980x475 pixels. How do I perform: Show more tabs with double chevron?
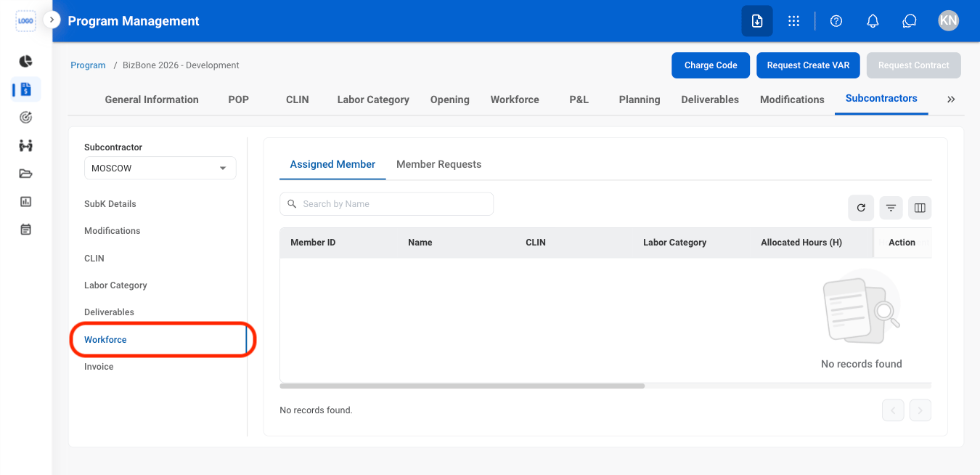(951, 100)
